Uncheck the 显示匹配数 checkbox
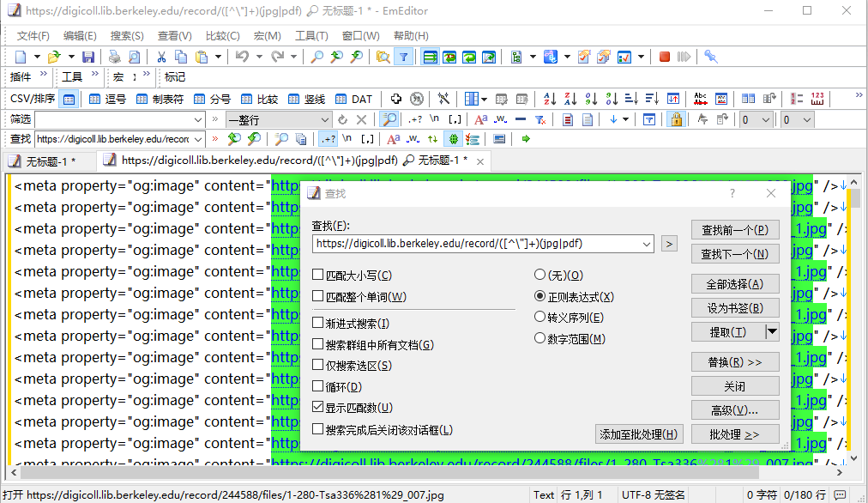 [319, 407]
